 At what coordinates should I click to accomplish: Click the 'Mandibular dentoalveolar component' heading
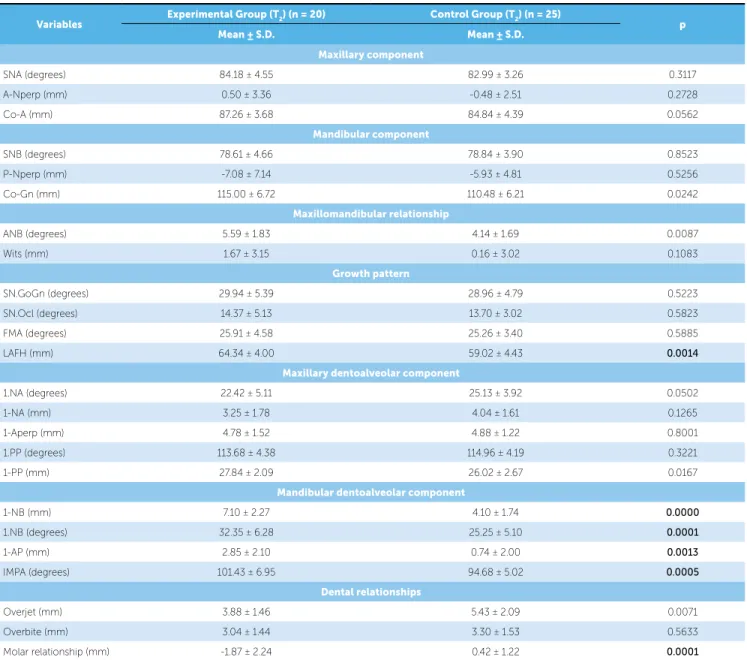click(371, 492)
